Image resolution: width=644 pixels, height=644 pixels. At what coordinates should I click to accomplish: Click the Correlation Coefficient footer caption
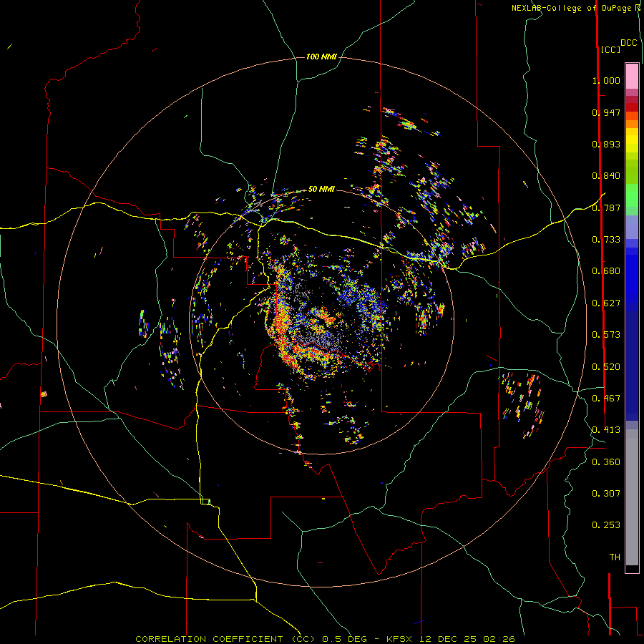325,639
